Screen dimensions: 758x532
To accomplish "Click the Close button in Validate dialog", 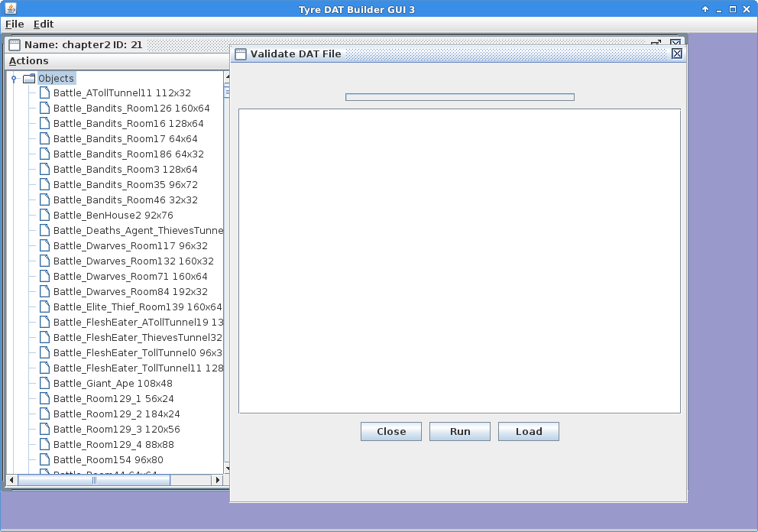I will [391, 431].
